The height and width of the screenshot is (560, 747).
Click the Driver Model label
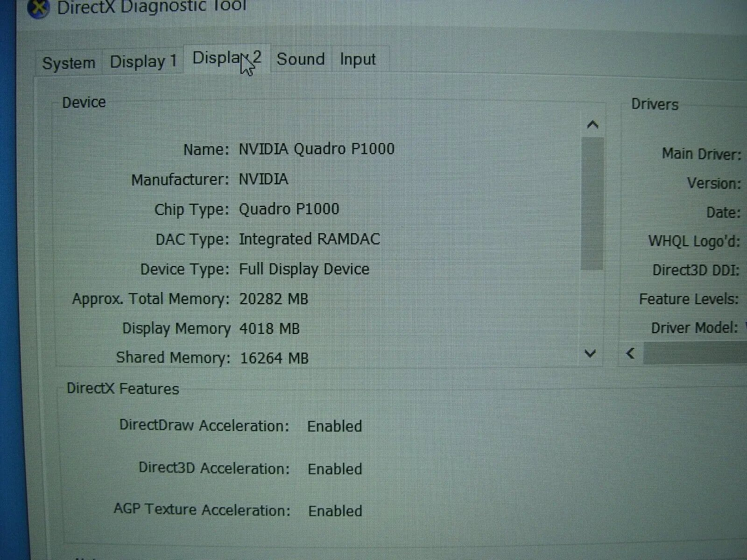[x=695, y=328]
